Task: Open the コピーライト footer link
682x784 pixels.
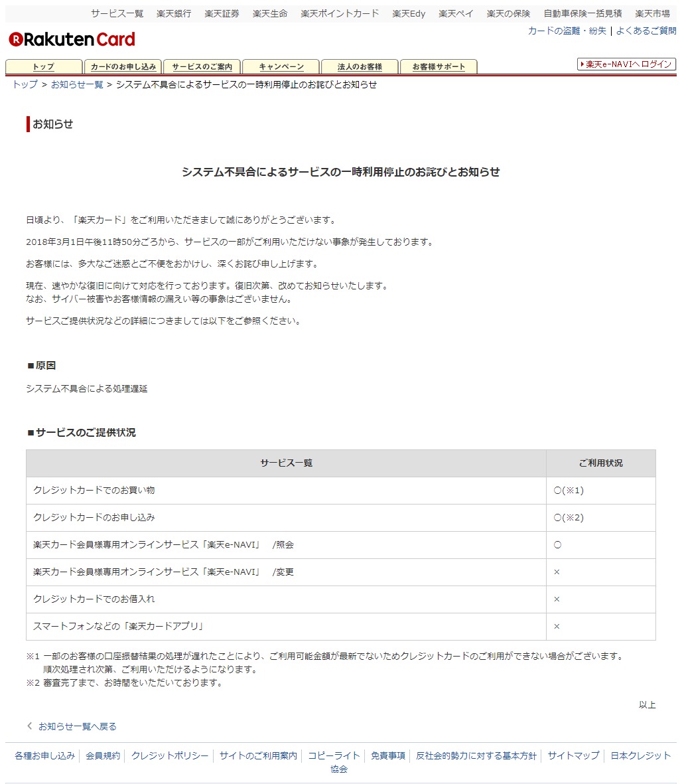Action: 334,755
